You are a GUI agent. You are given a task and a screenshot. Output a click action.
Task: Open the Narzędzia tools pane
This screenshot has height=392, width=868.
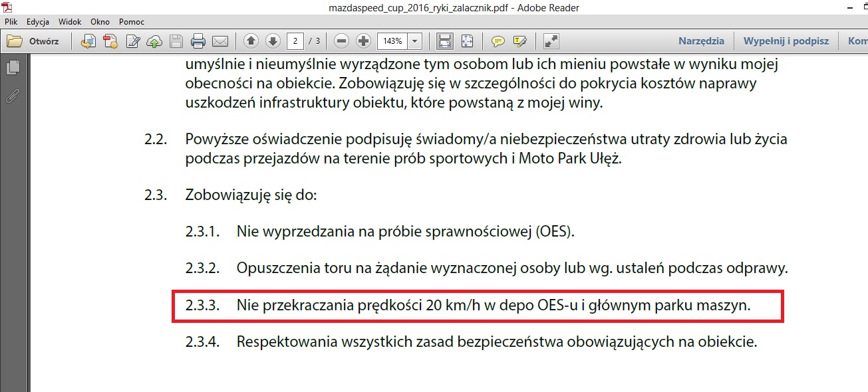(x=701, y=41)
